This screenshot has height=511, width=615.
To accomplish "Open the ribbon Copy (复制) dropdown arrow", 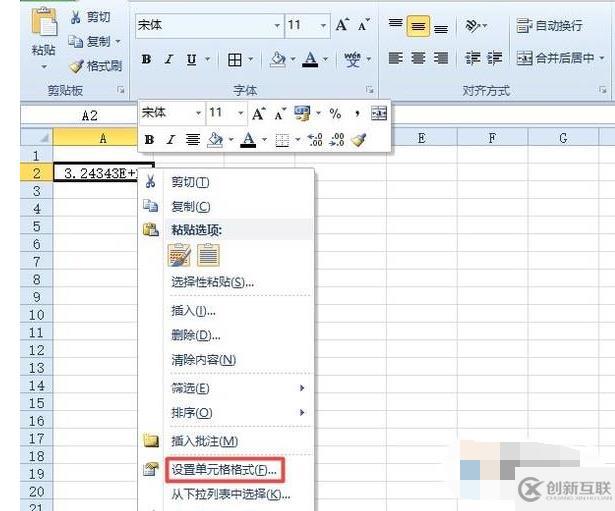I will (x=118, y=41).
